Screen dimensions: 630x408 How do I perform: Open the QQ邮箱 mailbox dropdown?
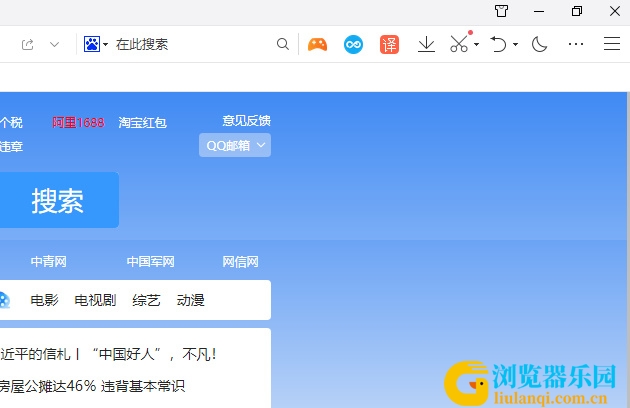(x=235, y=145)
